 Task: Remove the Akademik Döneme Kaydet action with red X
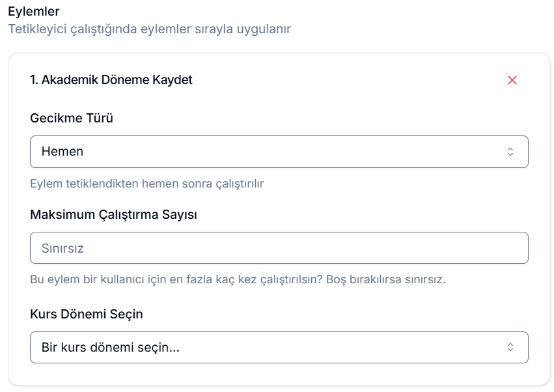pos(512,80)
